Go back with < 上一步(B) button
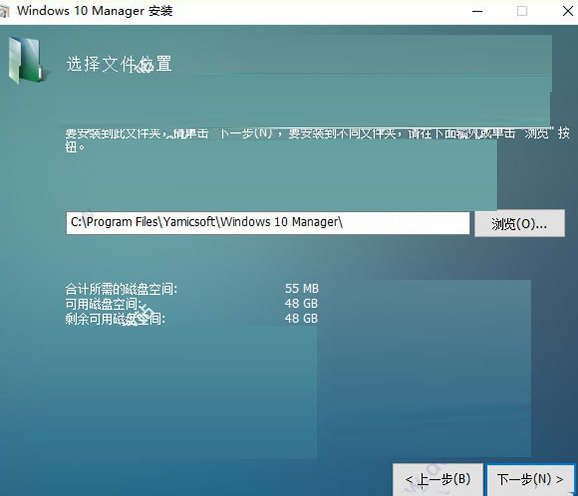578x496 pixels. pyautogui.click(x=438, y=479)
